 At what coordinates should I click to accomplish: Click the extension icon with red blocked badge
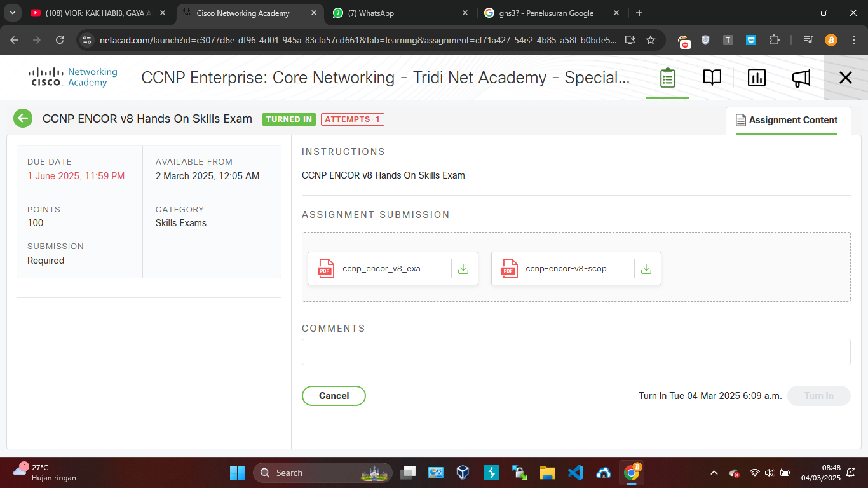point(684,41)
